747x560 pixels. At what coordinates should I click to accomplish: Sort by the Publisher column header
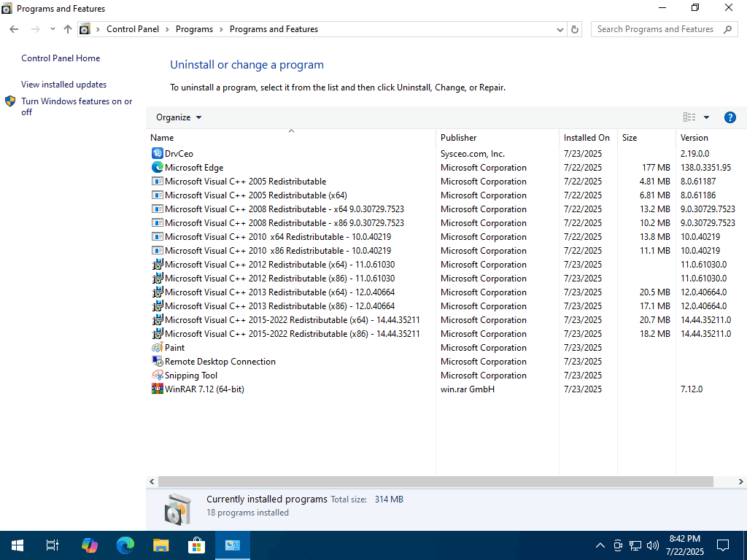[x=498, y=137]
